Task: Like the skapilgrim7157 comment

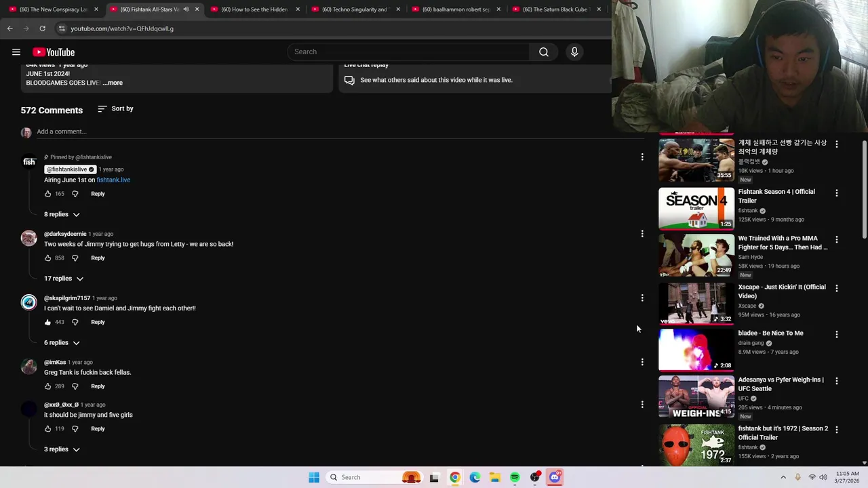Action: (x=47, y=323)
